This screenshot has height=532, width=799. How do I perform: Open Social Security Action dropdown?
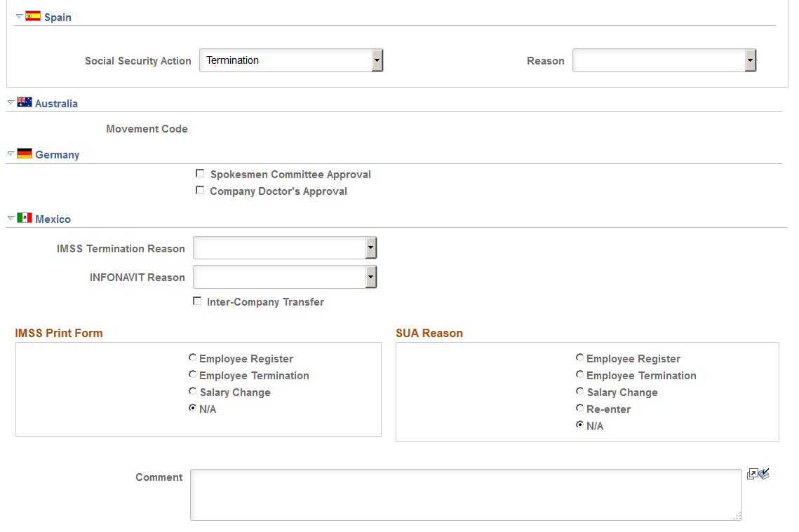click(x=291, y=60)
